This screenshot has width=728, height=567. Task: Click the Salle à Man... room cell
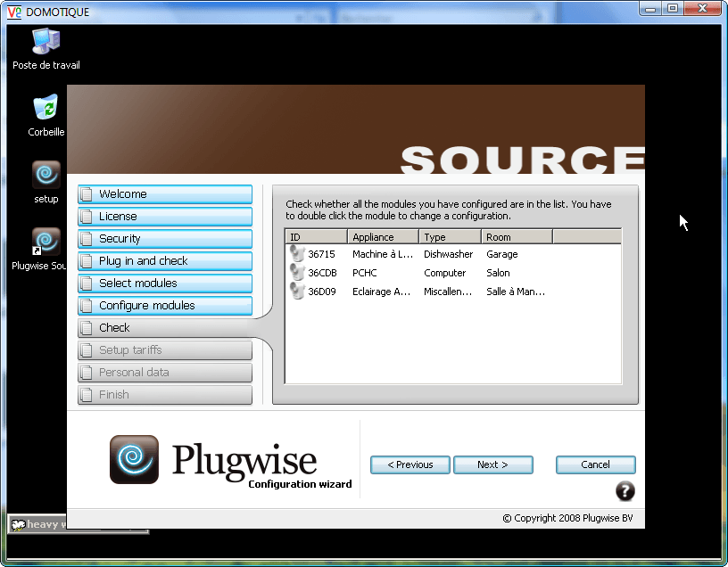(516, 292)
